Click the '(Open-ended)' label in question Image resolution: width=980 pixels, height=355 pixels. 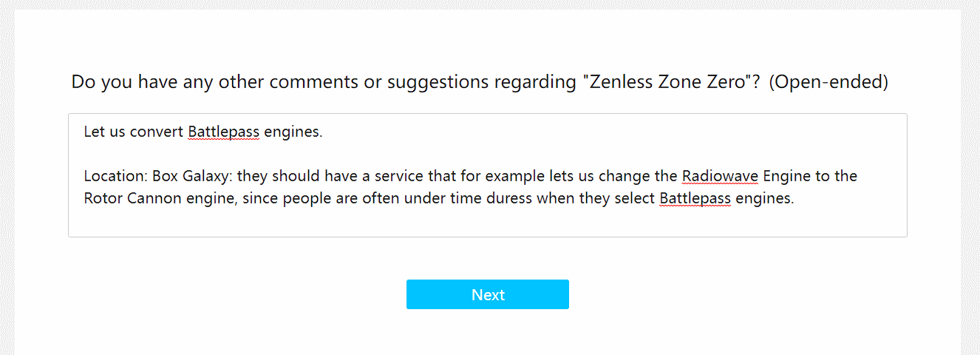(828, 82)
